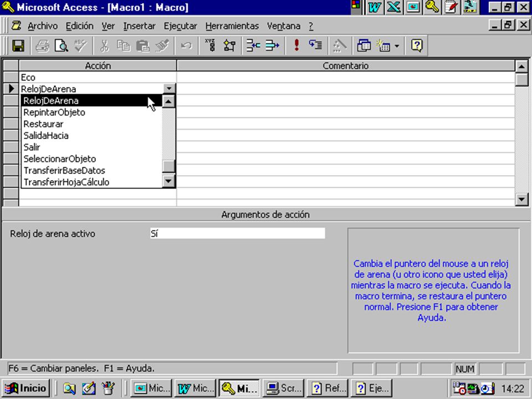Click the New Object toolbar icon
Image resolution: width=532 pixels, height=399 pixels.
[x=383, y=45]
